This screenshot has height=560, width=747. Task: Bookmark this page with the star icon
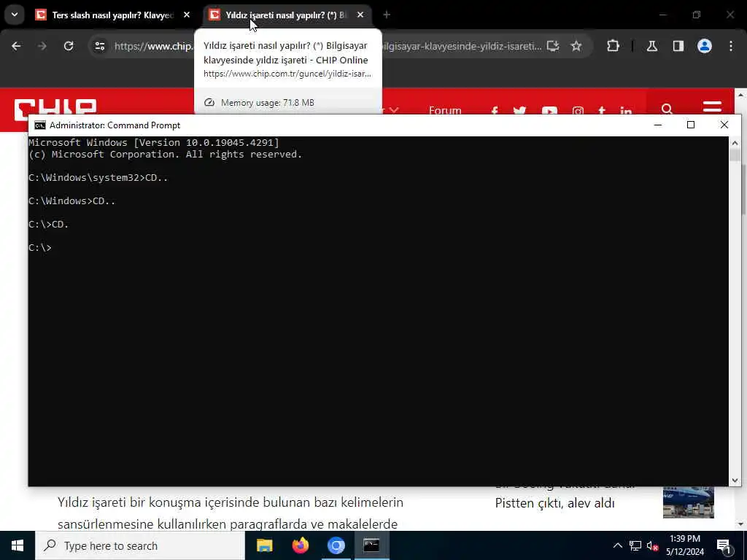coord(576,46)
